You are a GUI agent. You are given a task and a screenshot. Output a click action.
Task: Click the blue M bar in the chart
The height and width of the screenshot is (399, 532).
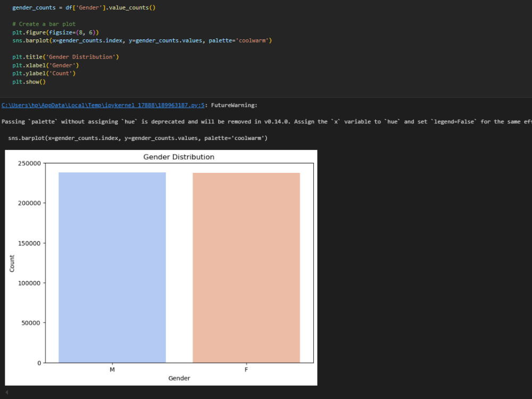coord(112,268)
